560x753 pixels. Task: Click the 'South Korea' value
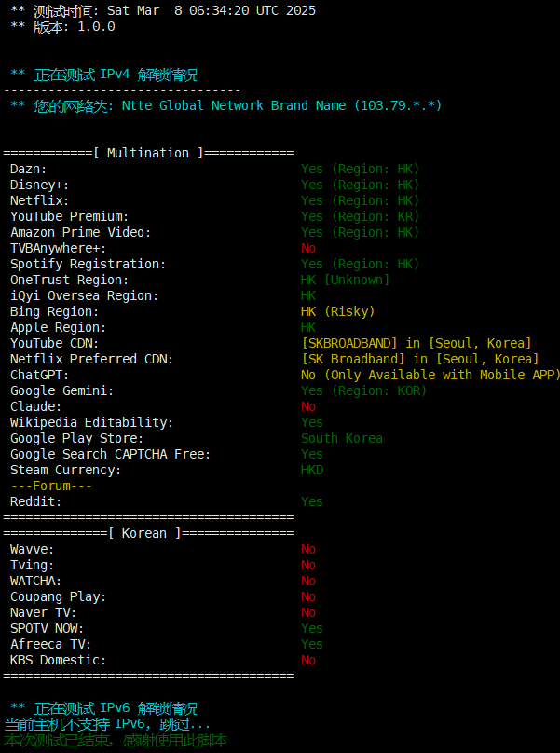[341, 438]
